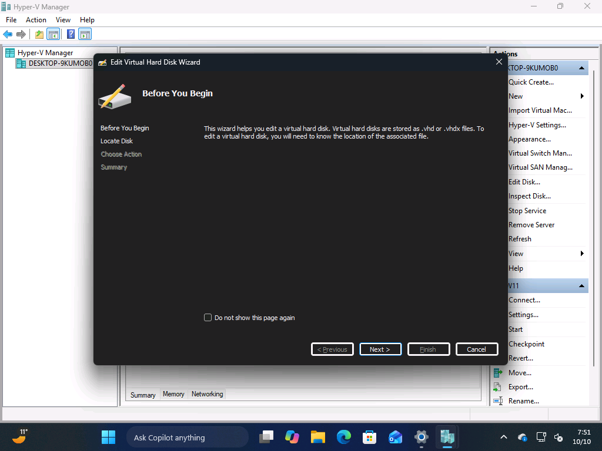Screen dimensions: 602x451
Task: Select Hyper-V Manager root tree node
Action: [x=45, y=53]
